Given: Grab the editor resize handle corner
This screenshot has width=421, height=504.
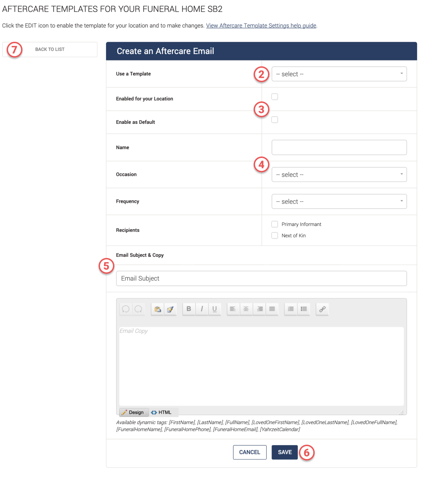Looking at the screenshot, I should coord(401,412).
